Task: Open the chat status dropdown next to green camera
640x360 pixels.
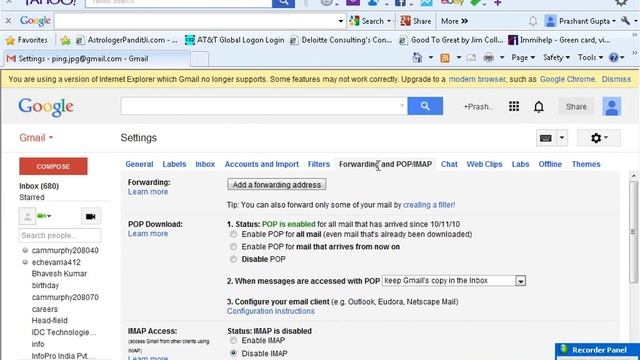Action: tap(49, 216)
